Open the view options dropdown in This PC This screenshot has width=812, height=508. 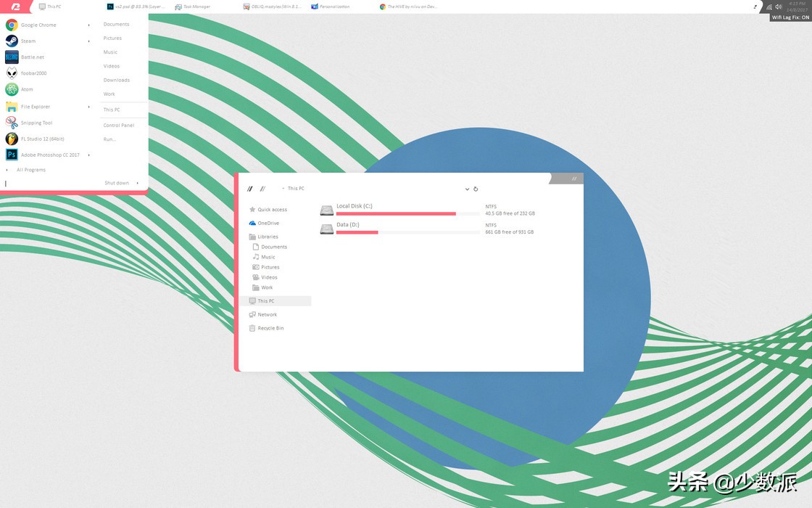[467, 189]
